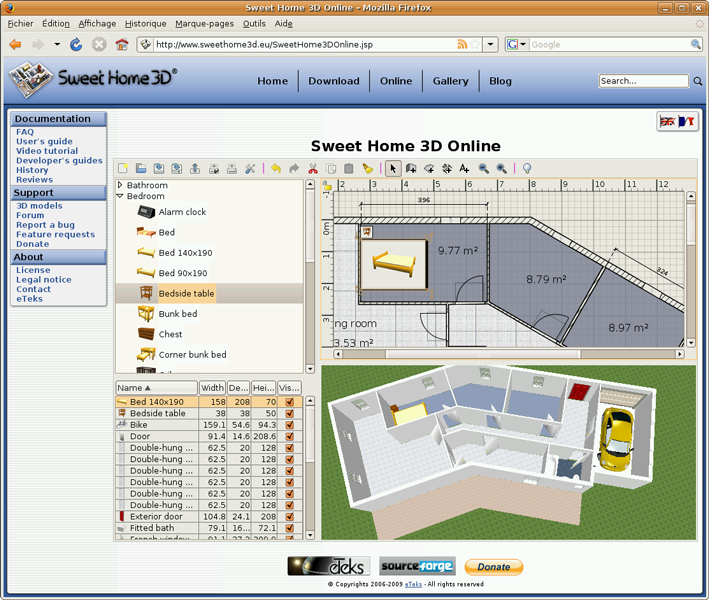
Task: Open the Édition menu
Action: coord(56,24)
